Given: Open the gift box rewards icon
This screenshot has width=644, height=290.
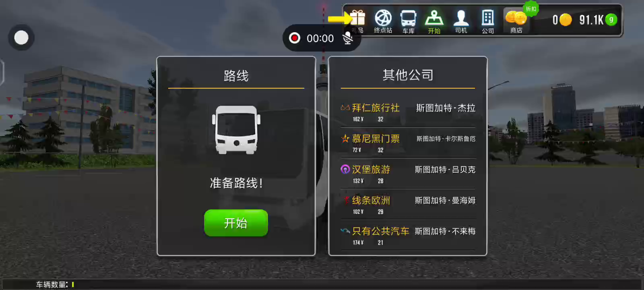Looking at the screenshot, I should (x=357, y=19).
